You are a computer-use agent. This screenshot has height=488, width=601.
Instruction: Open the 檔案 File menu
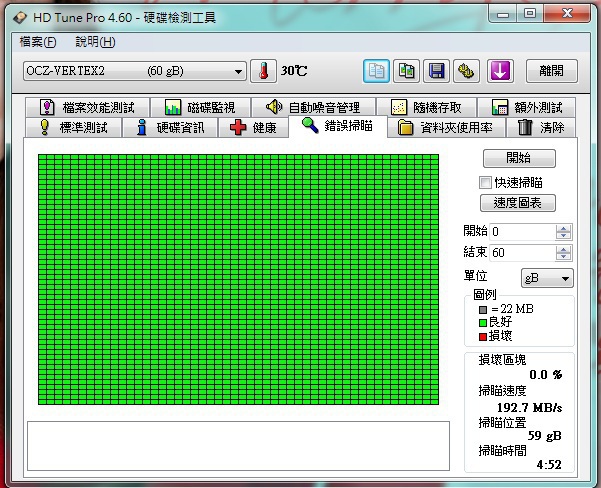(x=38, y=42)
